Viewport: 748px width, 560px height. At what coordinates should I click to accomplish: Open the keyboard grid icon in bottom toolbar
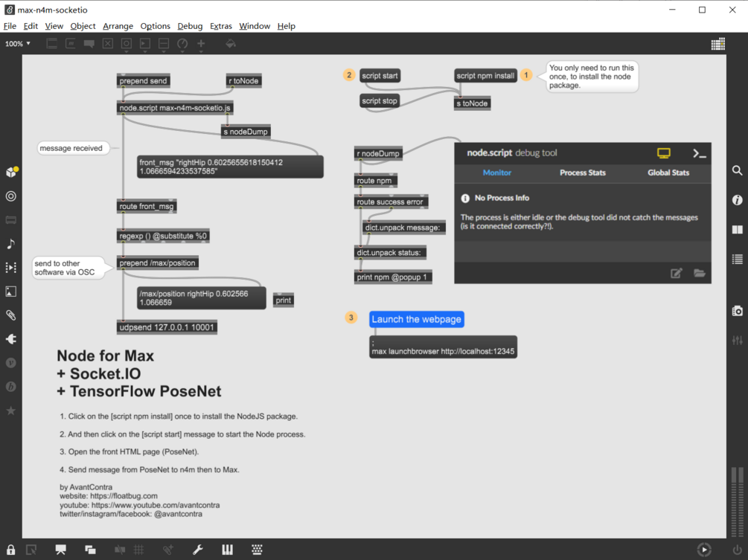coord(257,550)
